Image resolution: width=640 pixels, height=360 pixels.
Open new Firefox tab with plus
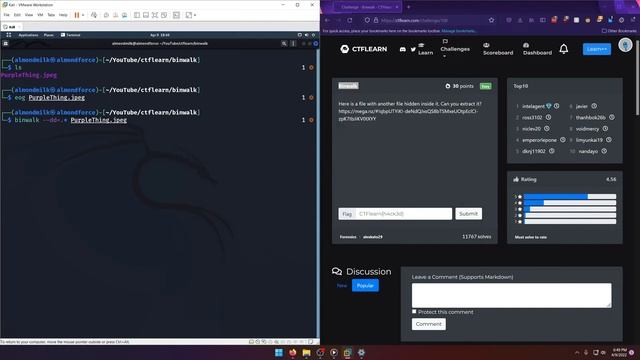click(x=409, y=7)
